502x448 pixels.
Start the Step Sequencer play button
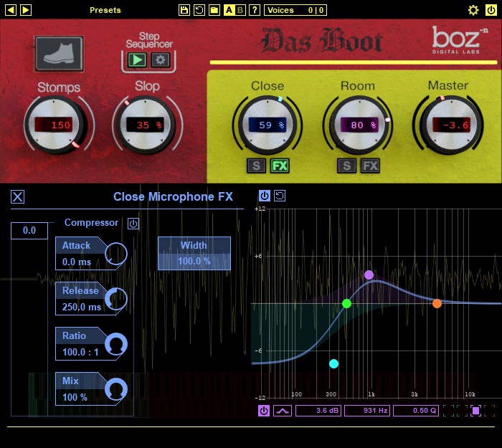tap(137, 60)
